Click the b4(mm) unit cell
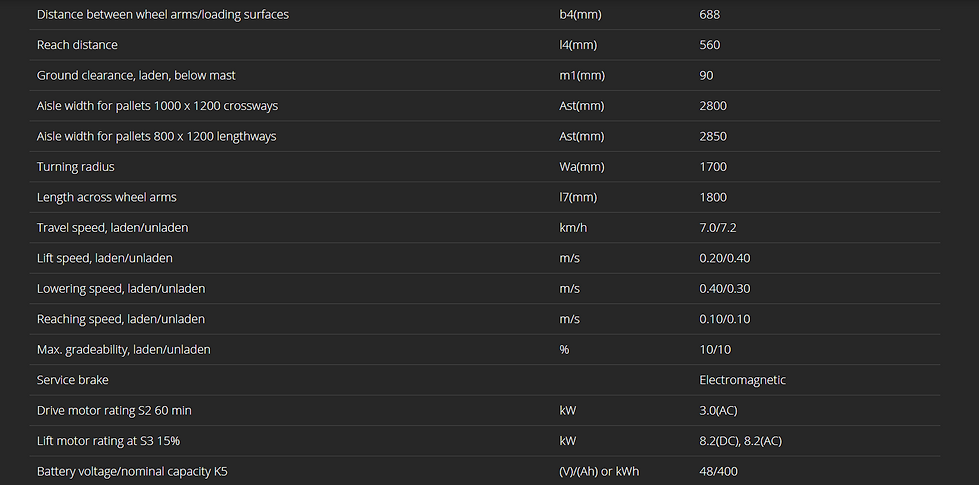Viewport: 979px width, 485px height. [580, 15]
